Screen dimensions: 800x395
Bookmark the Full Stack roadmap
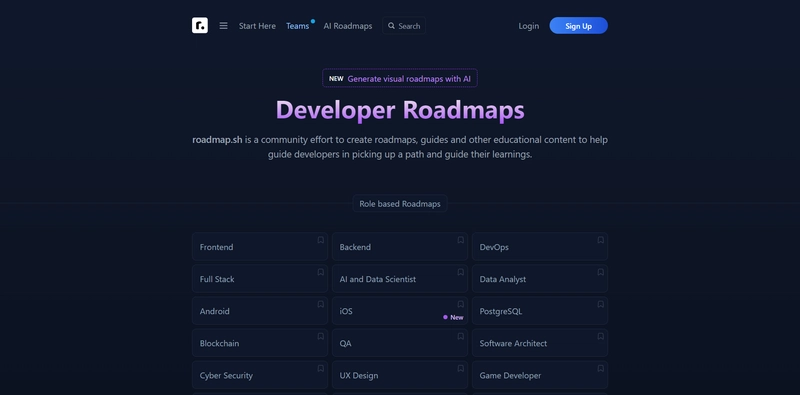point(320,272)
